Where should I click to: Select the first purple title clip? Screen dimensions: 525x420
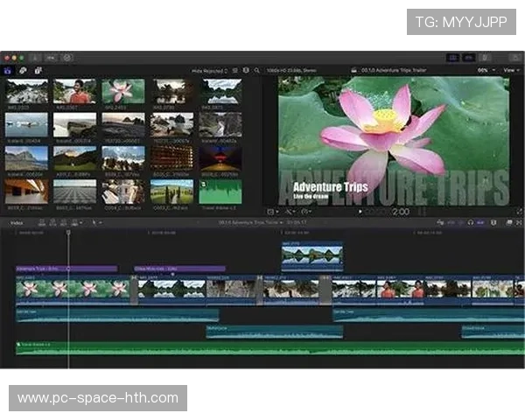[67, 269]
